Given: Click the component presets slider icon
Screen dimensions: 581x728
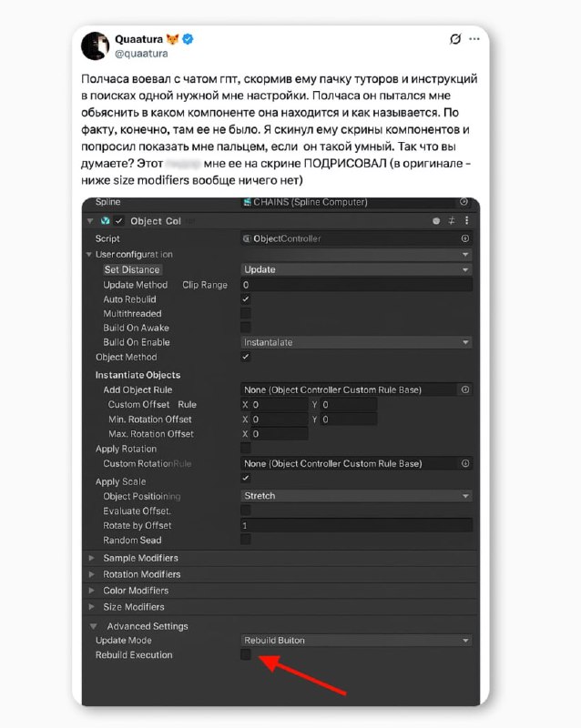Looking at the screenshot, I should point(452,221).
